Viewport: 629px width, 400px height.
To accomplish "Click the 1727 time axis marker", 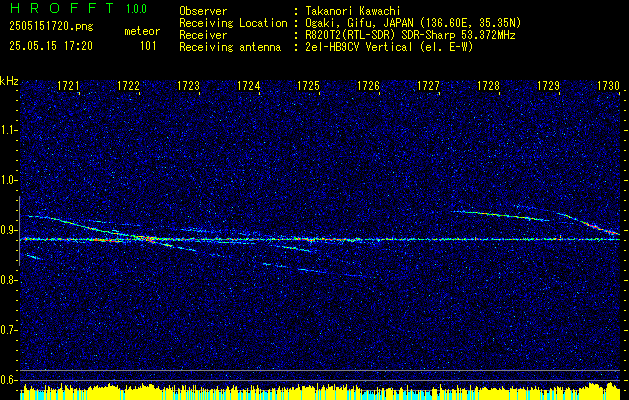I will point(428,85).
